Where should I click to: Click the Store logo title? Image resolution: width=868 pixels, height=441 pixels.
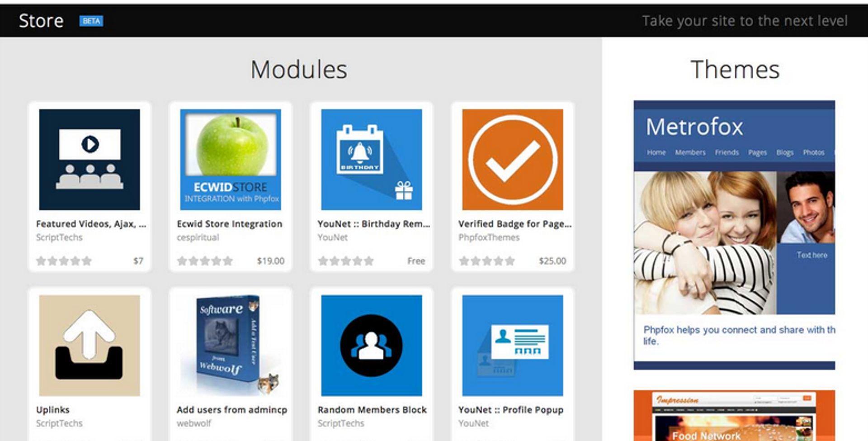pyautogui.click(x=41, y=21)
